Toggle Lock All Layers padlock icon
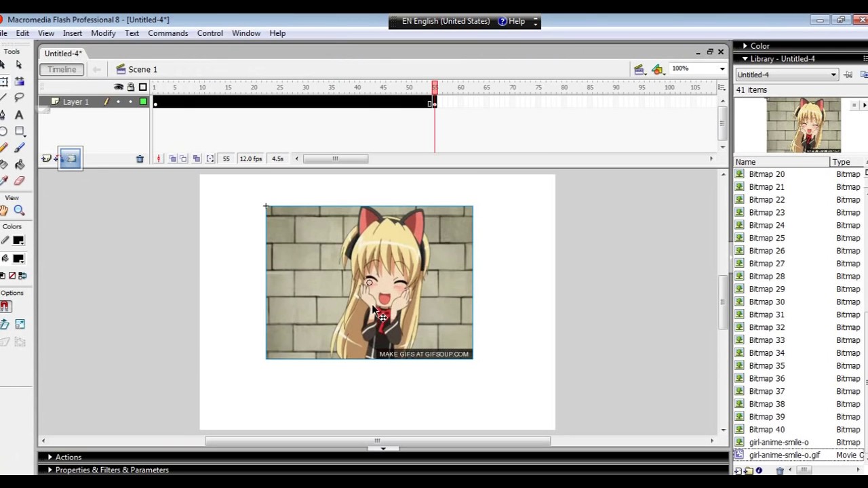Viewport: 868px width, 488px height. point(131,87)
